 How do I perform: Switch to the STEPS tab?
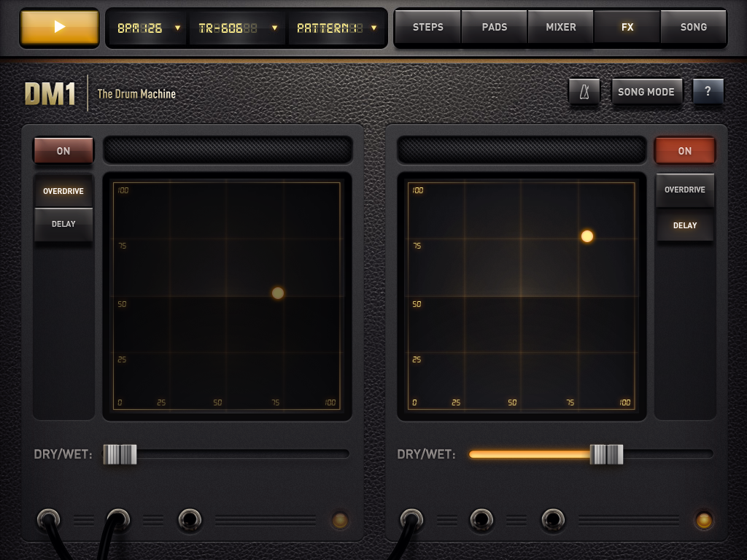[x=427, y=27]
